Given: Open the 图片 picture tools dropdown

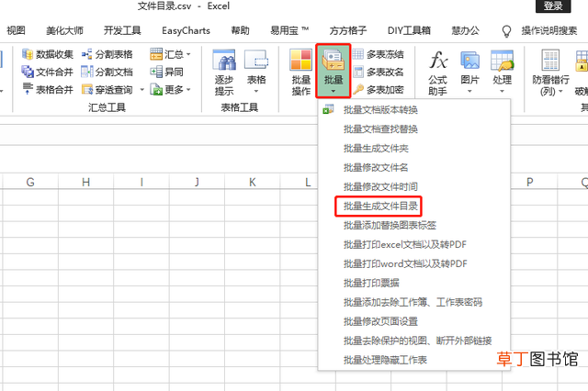Looking at the screenshot, I should pyautogui.click(x=469, y=73).
